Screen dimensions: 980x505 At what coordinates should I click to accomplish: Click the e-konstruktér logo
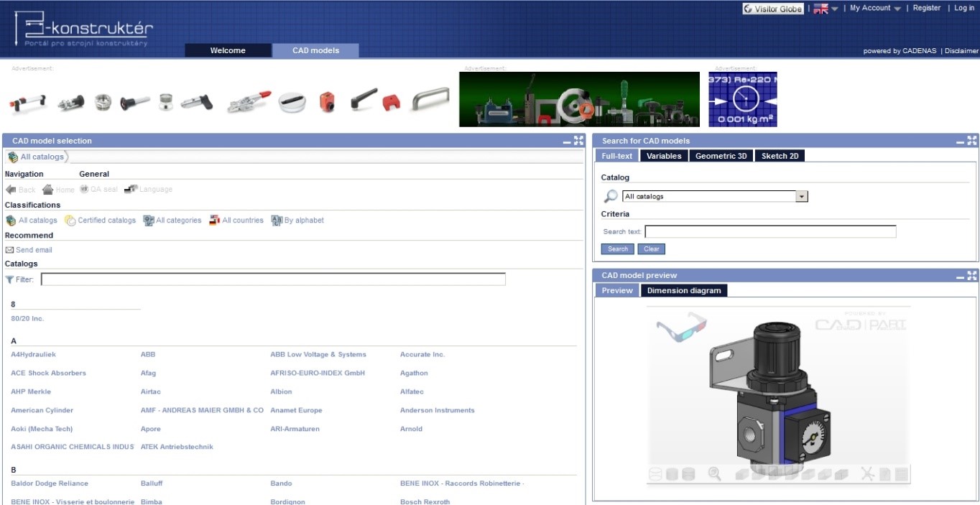pyautogui.click(x=83, y=29)
